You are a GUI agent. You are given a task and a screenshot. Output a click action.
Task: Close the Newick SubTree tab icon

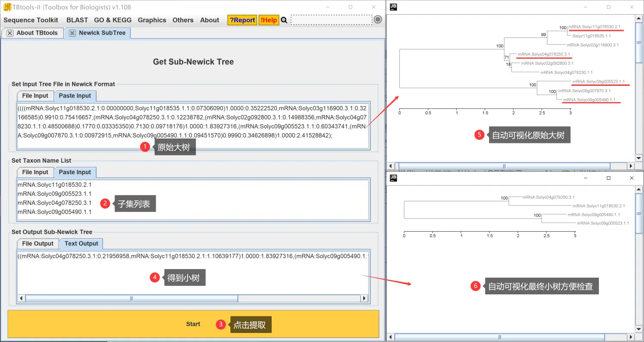pyautogui.click(x=72, y=33)
